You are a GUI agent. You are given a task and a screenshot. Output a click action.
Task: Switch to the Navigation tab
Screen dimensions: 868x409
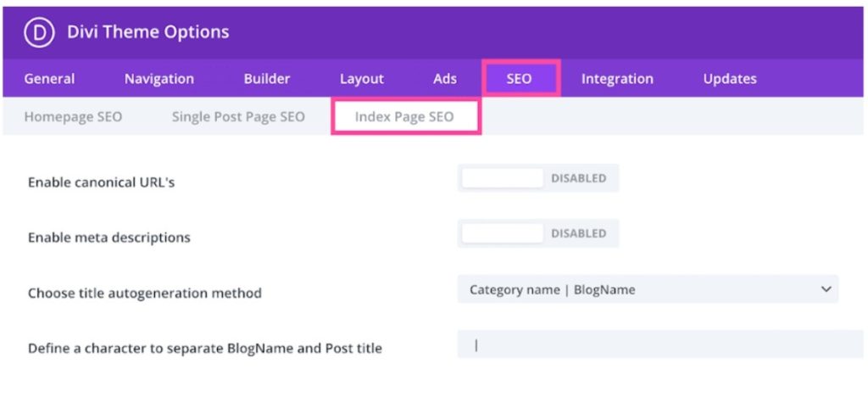click(159, 79)
